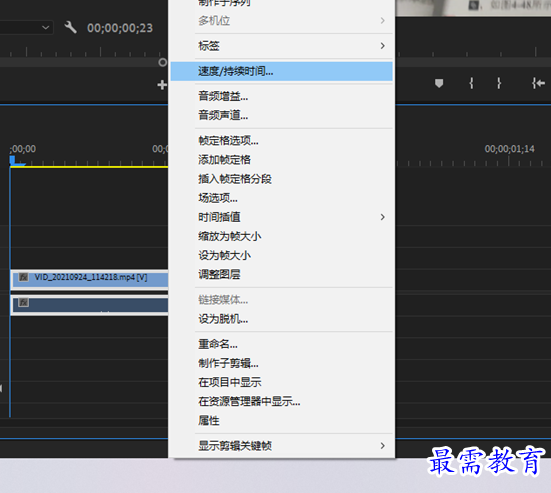The height and width of the screenshot is (493, 551).
Task: Expand the 多机位 submenu arrow
Action: point(382,21)
